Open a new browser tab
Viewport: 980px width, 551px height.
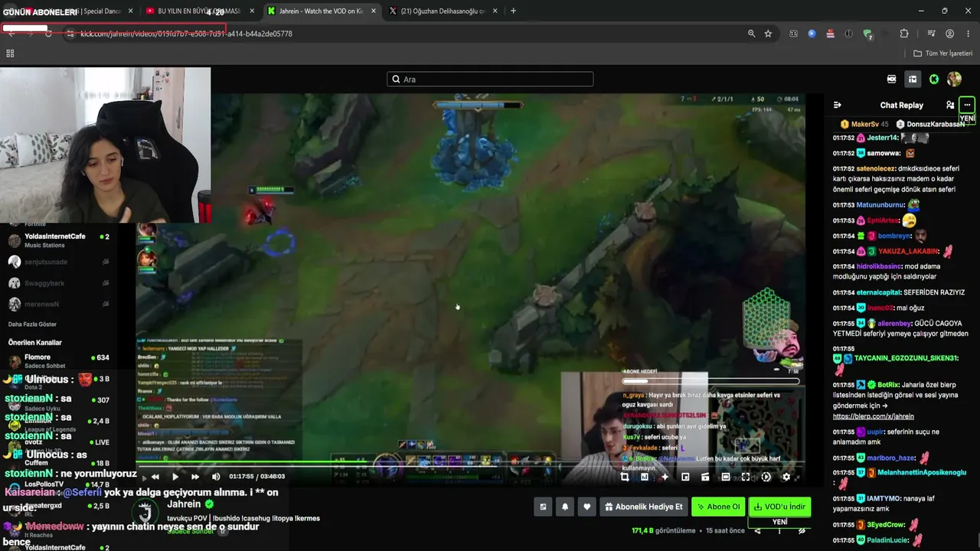click(x=513, y=11)
